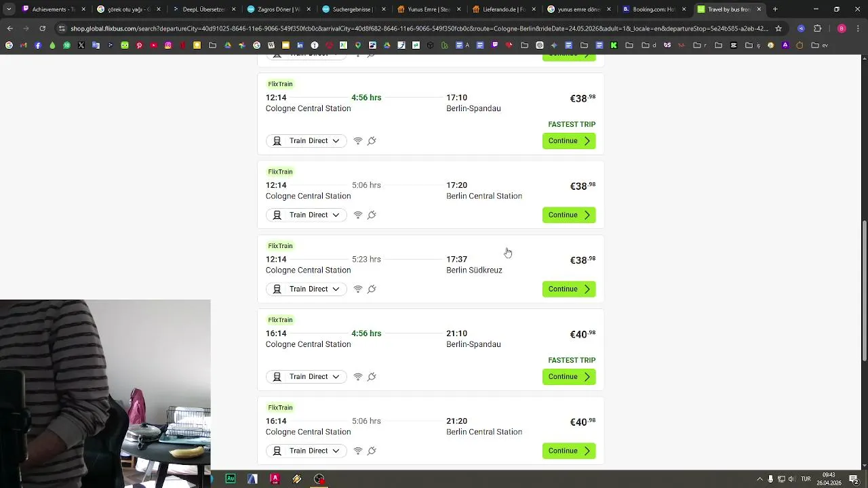Open the X (Twitter) bookmark
Image resolution: width=868 pixels, height=488 pixels.
(x=81, y=45)
